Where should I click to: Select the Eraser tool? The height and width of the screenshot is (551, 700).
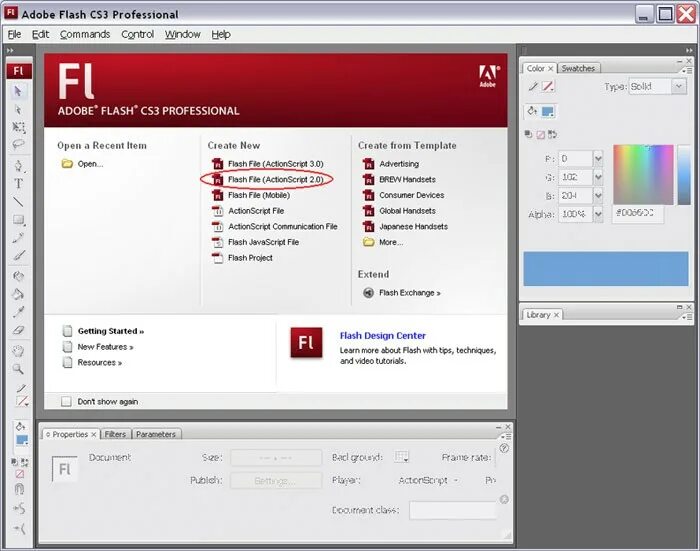pyautogui.click(x=18, y=330)
